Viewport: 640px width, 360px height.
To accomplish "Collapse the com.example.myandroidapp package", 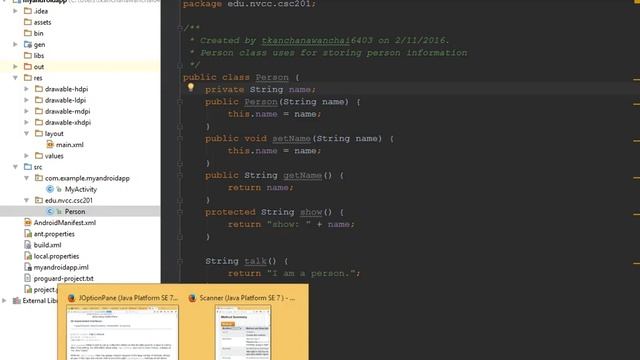I will point(27,178).
